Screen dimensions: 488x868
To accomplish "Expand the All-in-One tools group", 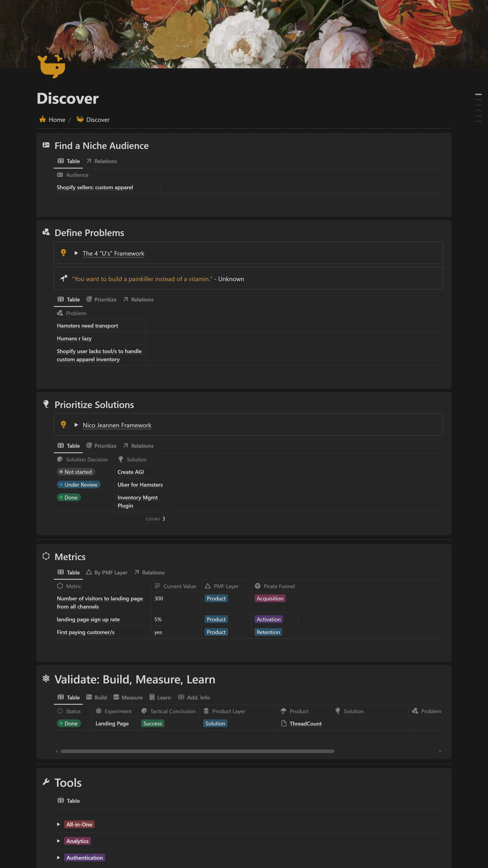I will [x=58, y=824].
